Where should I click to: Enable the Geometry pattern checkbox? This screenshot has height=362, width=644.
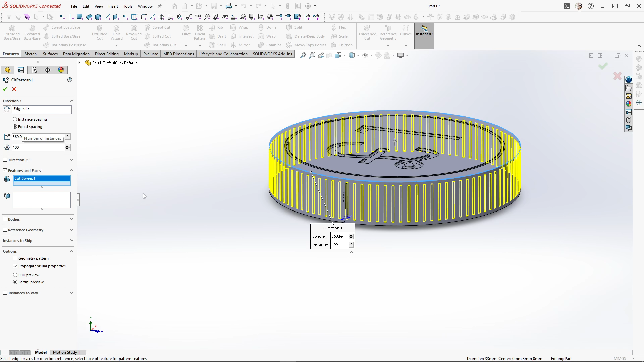click(x=15, y=258)
